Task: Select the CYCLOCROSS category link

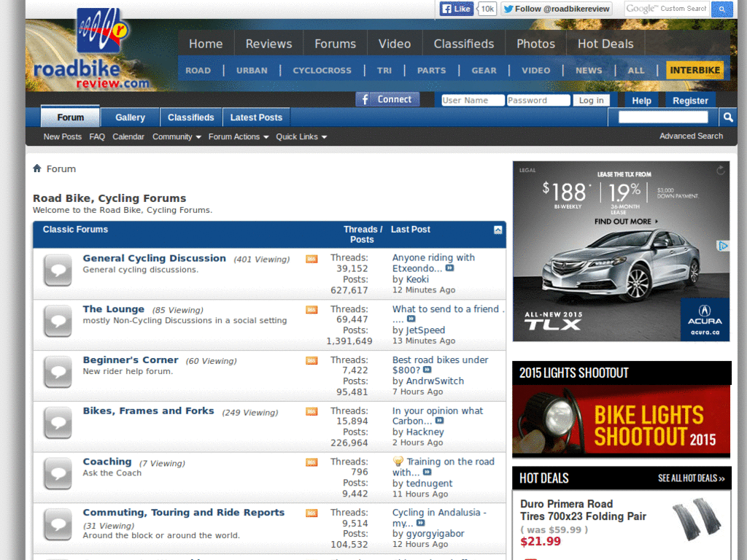Action: tap(322, 71)
